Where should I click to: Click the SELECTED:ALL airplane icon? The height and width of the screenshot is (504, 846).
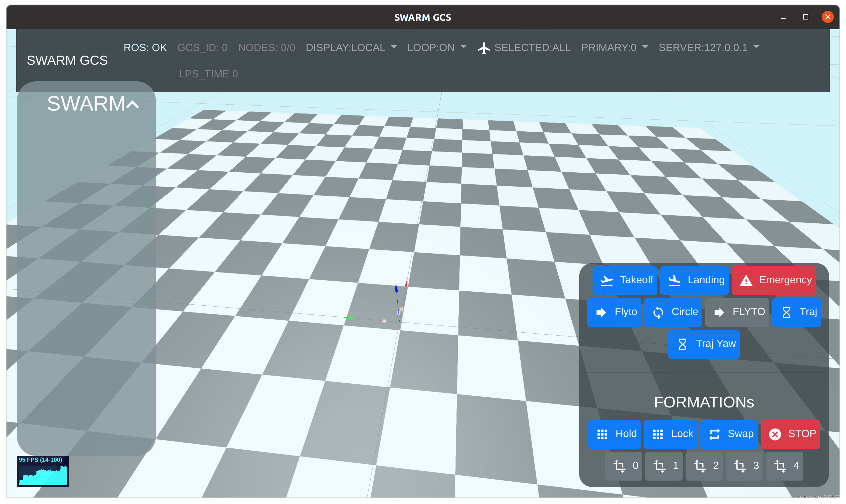[484, 48]
